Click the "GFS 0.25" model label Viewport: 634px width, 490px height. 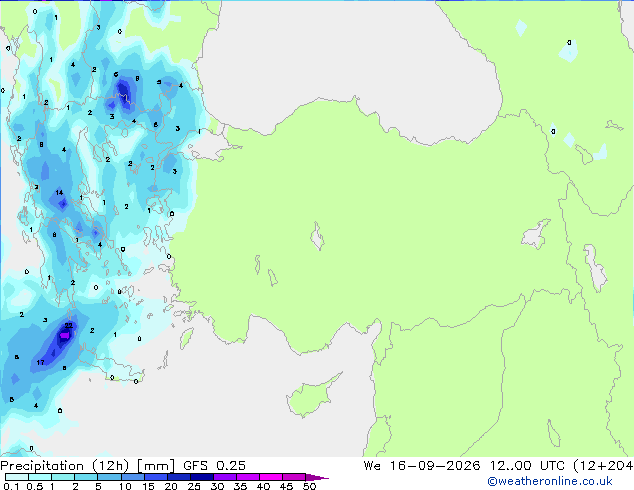tap(214, 465)
